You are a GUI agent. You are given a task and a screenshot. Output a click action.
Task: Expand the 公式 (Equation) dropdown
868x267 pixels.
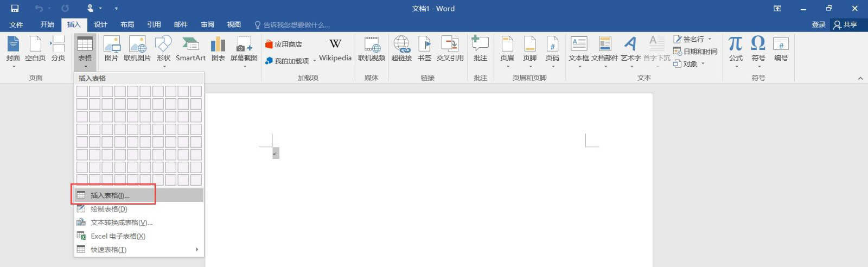coord(736,66)
